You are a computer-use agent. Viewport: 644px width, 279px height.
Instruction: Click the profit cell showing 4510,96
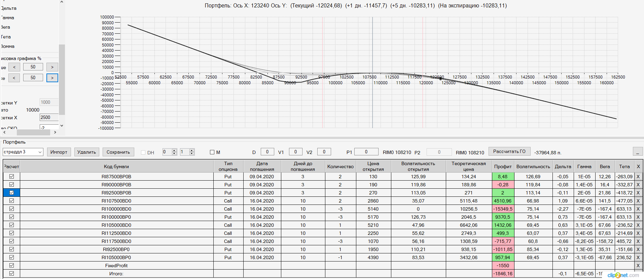coord(503,201)
